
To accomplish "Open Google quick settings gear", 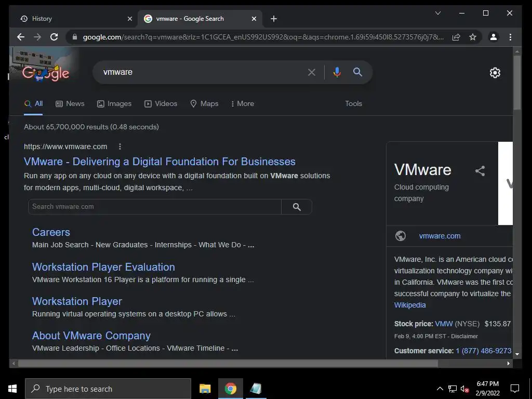I will click(495, 73).
